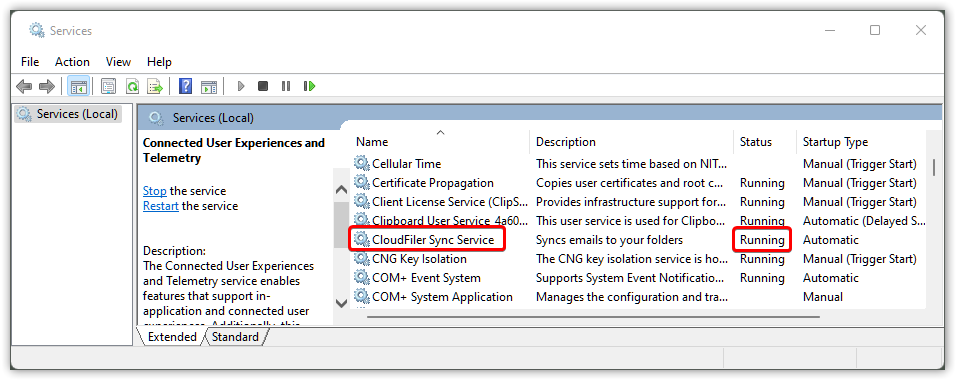Image resolution: width=956 pixels, height=380 pixels.
Task: Select the COM+ System Application service name
Action: coord(442,296)
